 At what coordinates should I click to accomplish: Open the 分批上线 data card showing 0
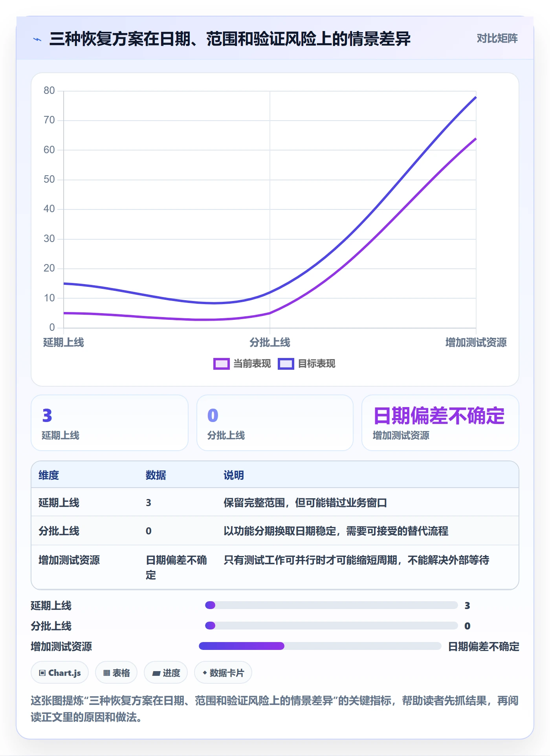coord(275,423)
